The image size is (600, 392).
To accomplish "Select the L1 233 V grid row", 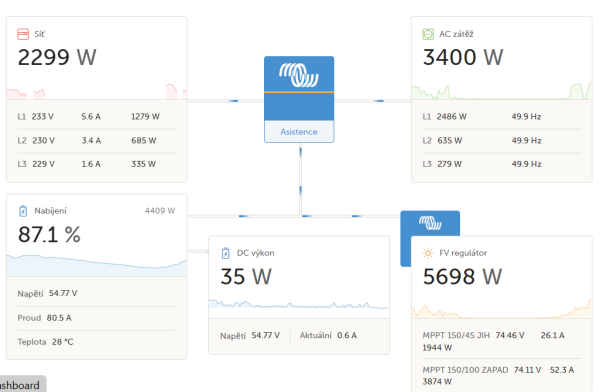I will tap(96, 117).
